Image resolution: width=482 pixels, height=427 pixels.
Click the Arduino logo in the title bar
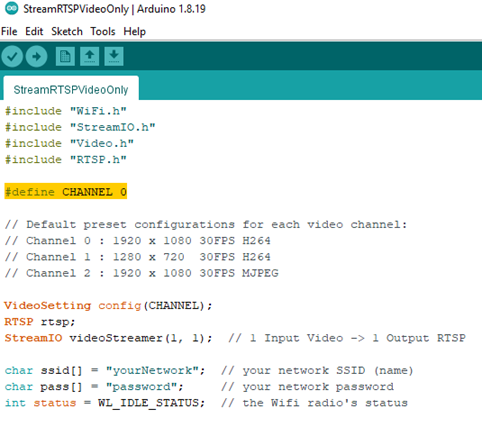point(12,8)
